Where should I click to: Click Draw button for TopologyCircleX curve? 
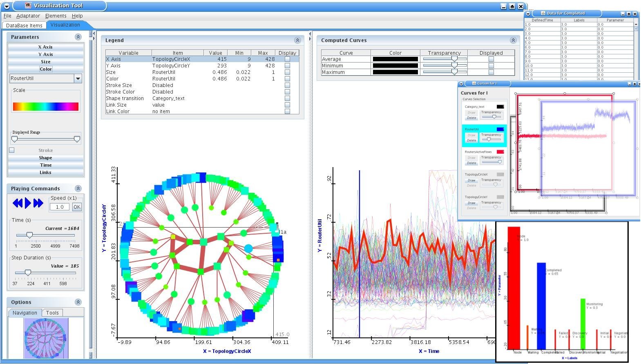pyautogui.click(x=471, y=180)
